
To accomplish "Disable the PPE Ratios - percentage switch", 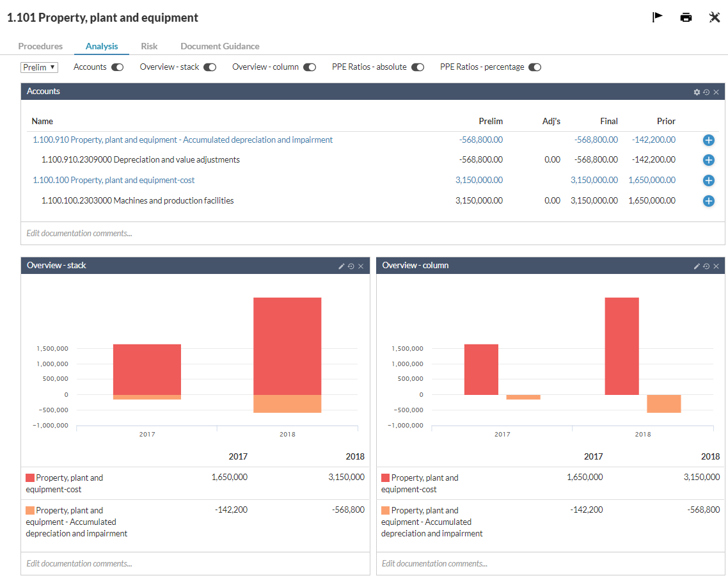I will pos(535,67).
